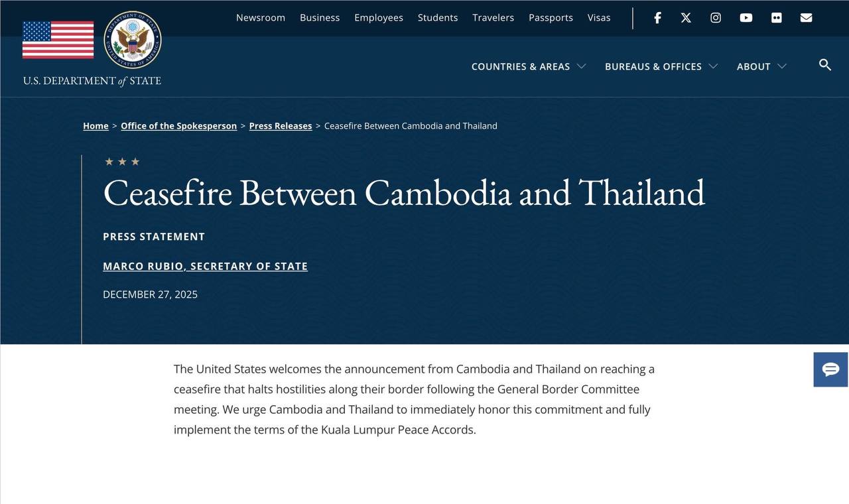Go to the Newsroom section
The width and height of the screenshot is (849, 504).
pyautogui.click(x=261, y=18)
